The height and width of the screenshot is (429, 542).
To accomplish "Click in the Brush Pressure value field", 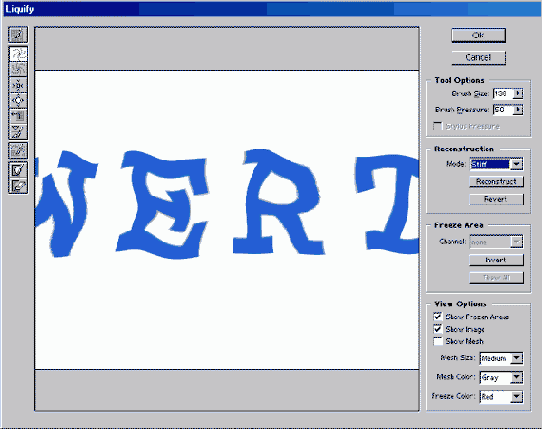I will tap(503, 110).
